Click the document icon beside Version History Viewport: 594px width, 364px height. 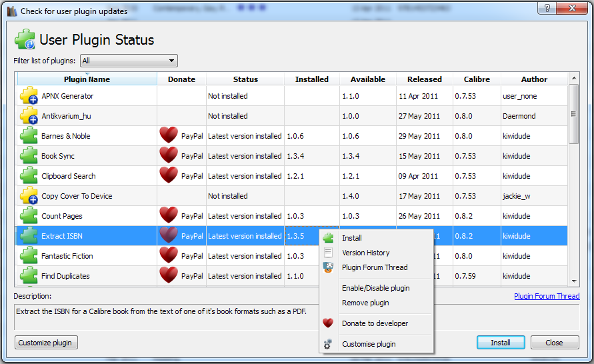point(328,253)
